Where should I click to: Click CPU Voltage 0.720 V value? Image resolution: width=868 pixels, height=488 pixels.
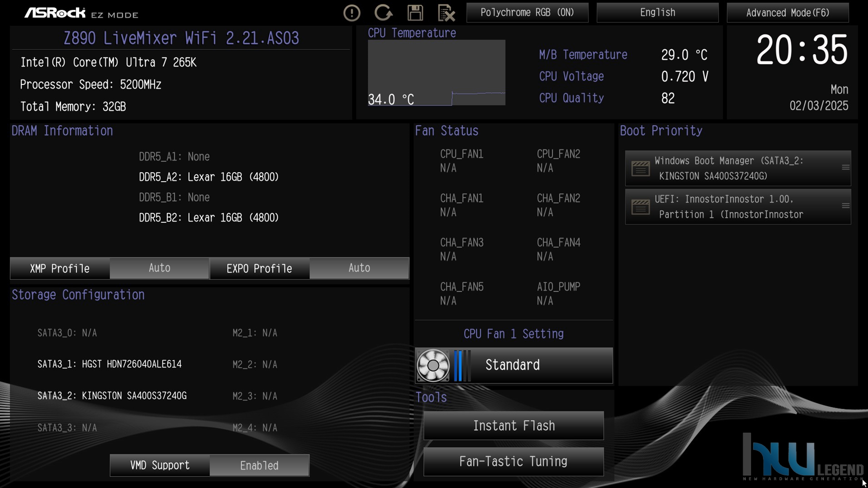(684, 77)
